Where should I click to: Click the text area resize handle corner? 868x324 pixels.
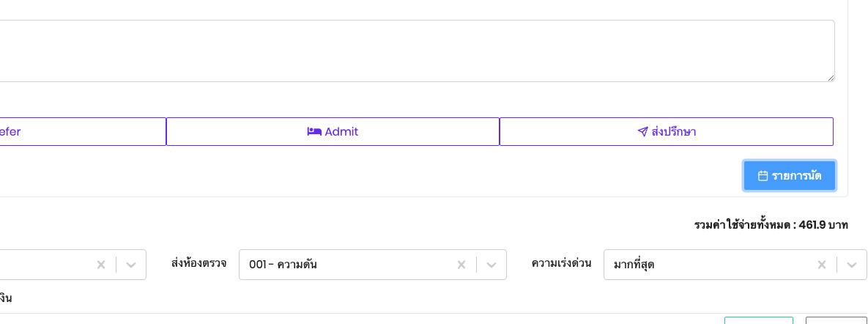coord(831,78)
